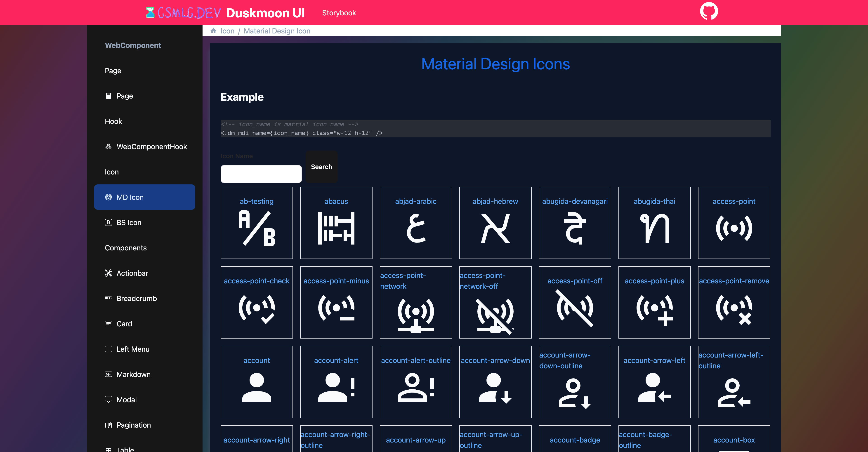Select the account-arrow-left-outline icon card
Viewport: 868px width, 452px height.
click(x=734, y=382)
